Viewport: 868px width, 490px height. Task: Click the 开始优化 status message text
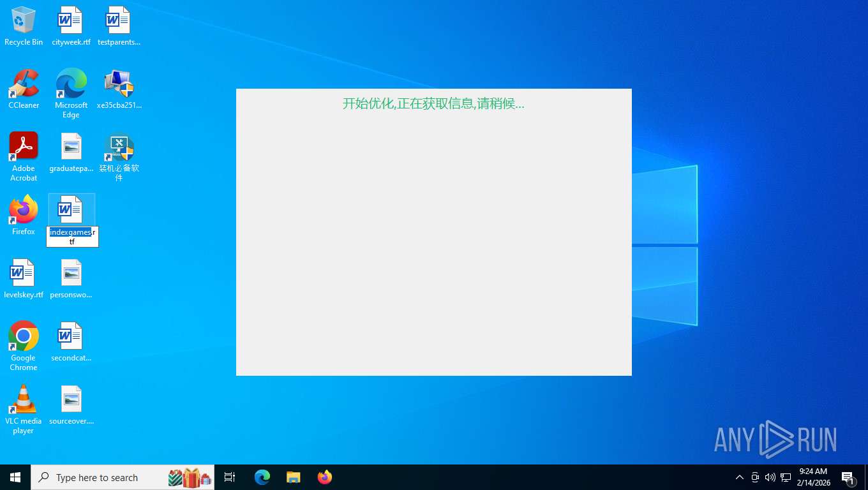coord(433,103)
